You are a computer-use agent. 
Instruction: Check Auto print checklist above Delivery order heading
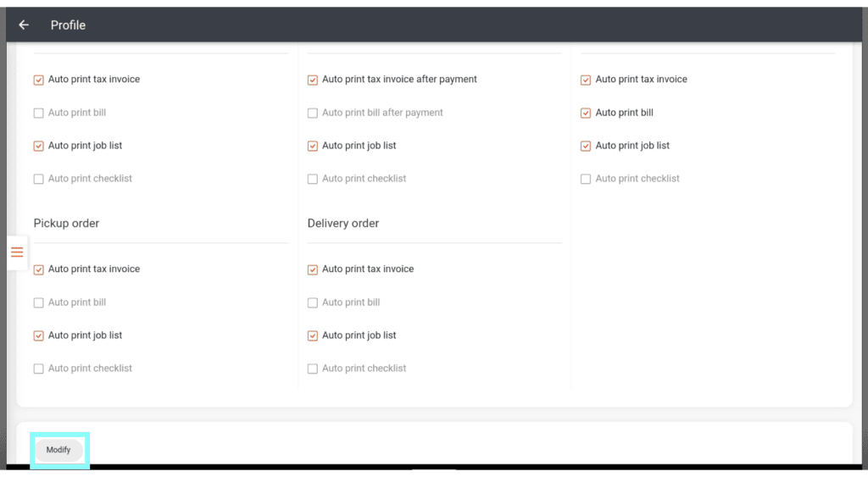pos(313,179)
